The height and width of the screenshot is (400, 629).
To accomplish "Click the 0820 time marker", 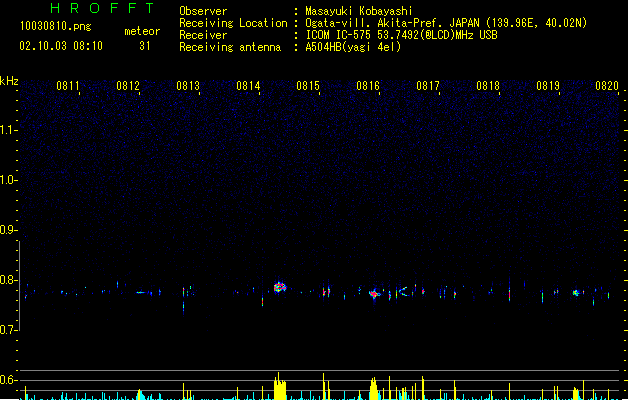I will (x=607, y=86).
